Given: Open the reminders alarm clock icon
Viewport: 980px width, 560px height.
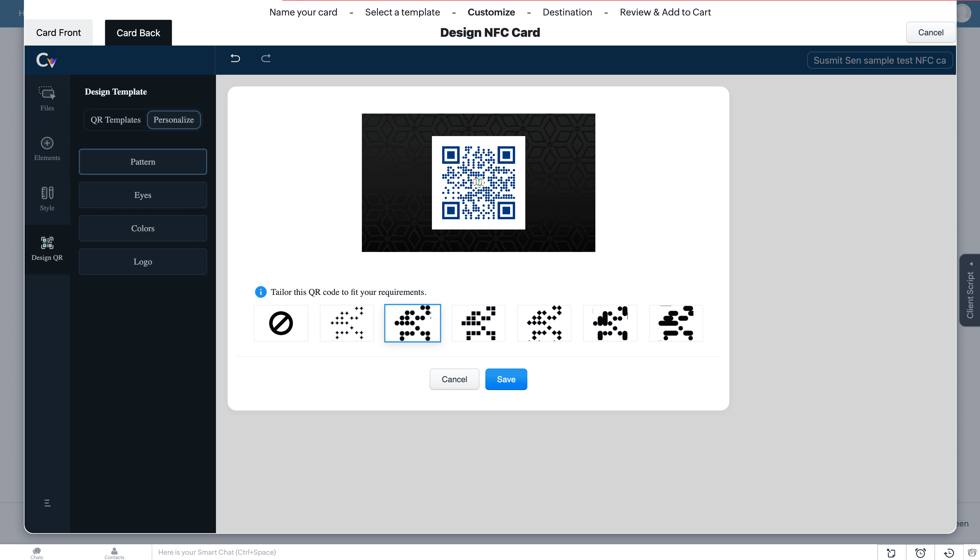Looking at the screenshot, I should pyautogui.click(x=920, y=553).
